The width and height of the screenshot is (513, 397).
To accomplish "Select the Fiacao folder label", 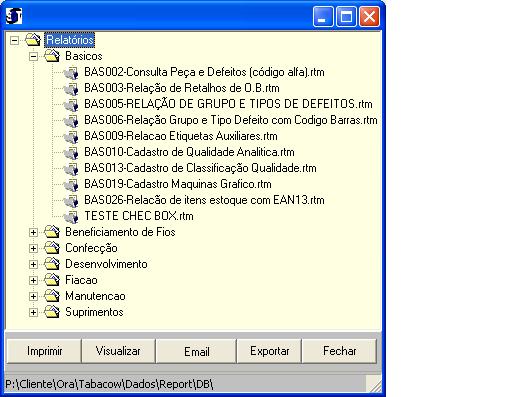I will tap(81, 280).
